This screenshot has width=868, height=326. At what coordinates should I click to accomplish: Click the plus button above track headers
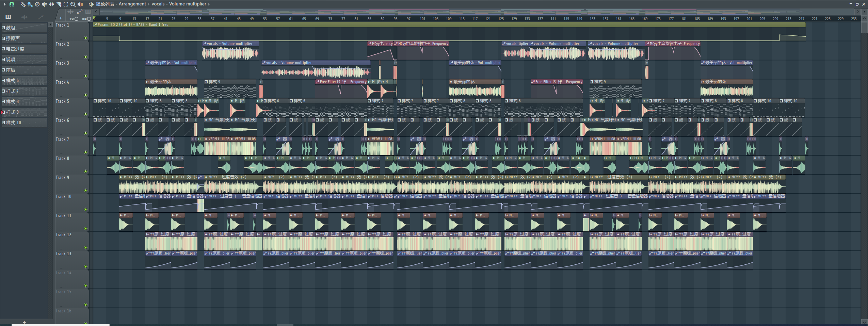[61, 18]
